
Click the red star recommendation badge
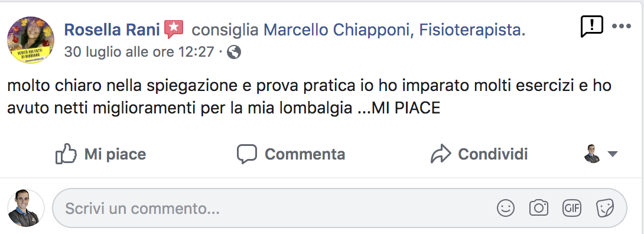(174, 30)
